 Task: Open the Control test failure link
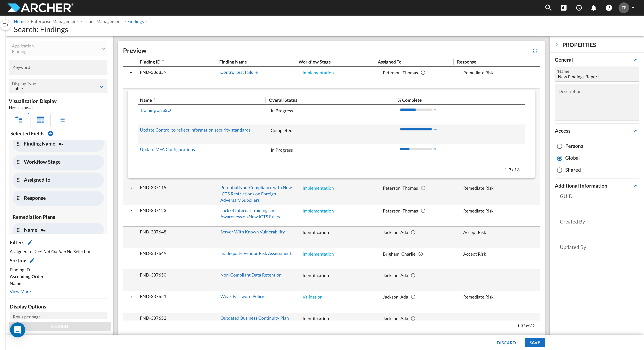(x=239, y=72)
